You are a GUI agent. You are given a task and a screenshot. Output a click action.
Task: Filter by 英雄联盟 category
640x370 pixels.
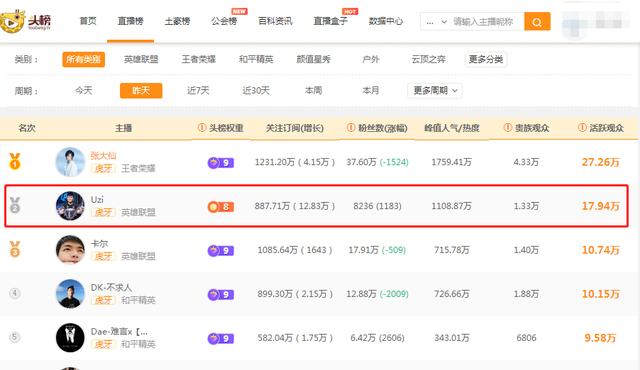point(141,59)
